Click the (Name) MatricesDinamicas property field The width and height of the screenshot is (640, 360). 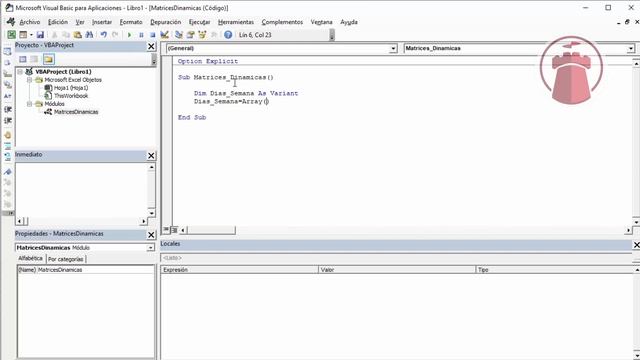pyautogui.click(x=86, y=270)
